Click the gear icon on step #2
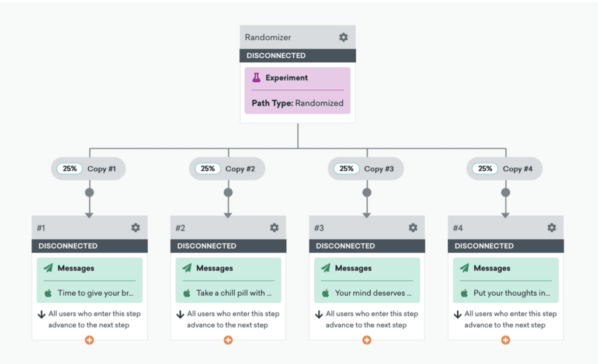Screen dimensions: 598x364 pyautogui.click(x=274, y=228)
